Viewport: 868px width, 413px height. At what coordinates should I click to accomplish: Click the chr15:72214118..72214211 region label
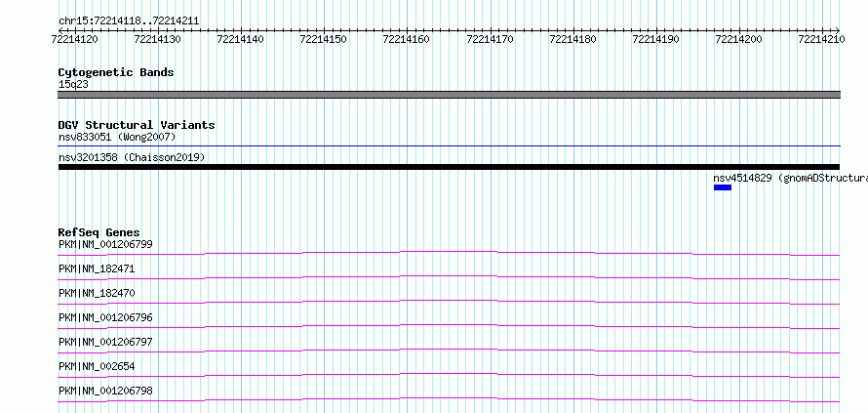click(x=129, y=21)
